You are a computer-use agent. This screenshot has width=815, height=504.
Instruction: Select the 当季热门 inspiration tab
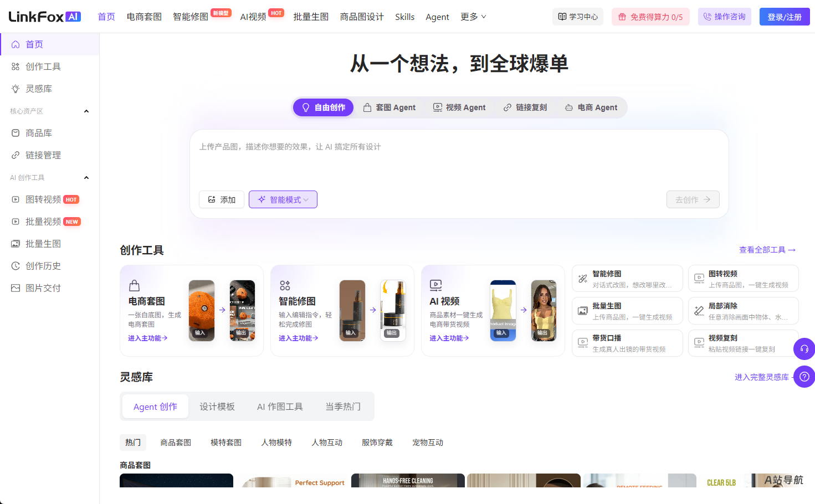click(x=343, y=407)
